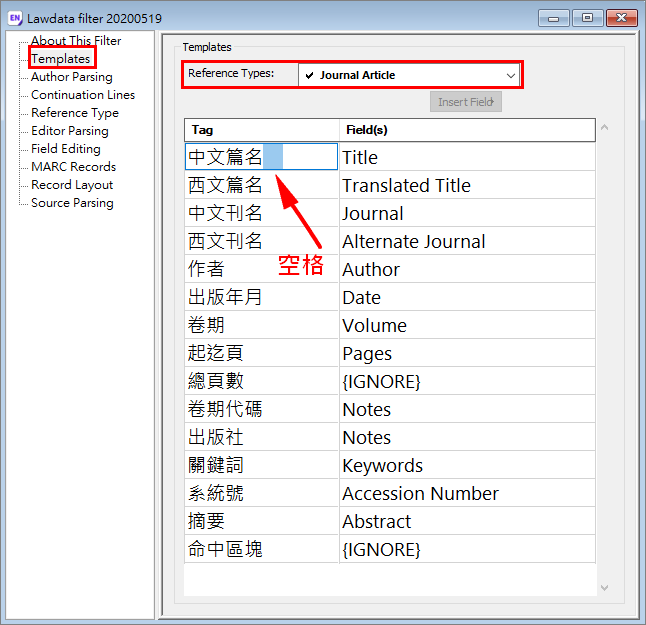Click the Abstract field cell

pyautogui.click(x=467, y=521)
